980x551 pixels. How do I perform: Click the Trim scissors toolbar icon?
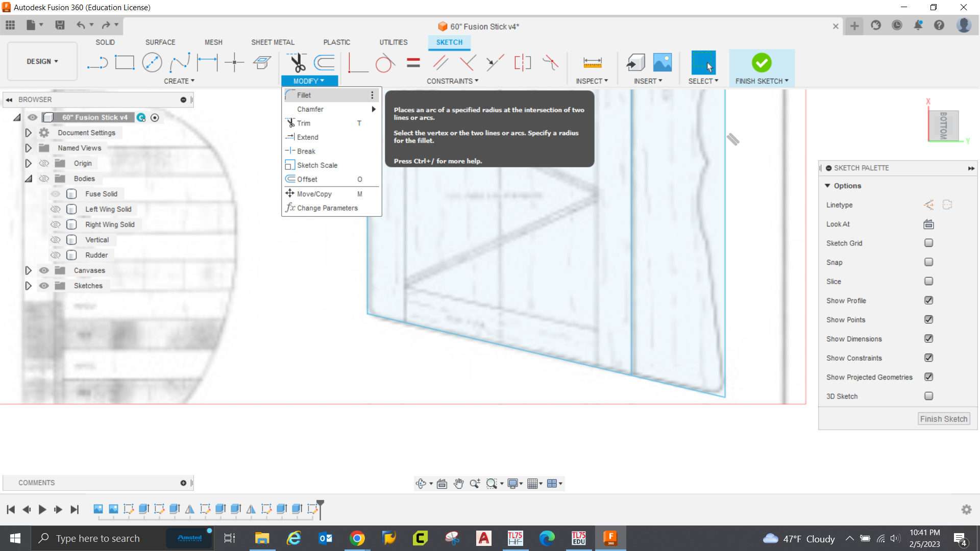297,63
